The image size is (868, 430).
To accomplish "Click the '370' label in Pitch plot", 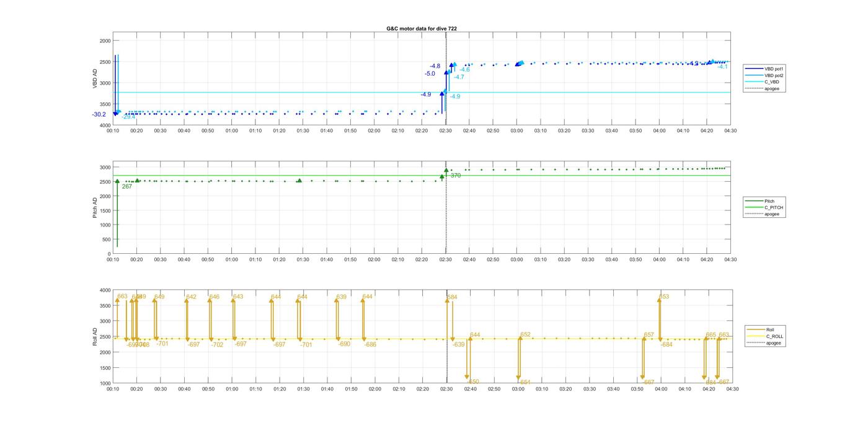I will pyautogui.click(x=456, y=176).
